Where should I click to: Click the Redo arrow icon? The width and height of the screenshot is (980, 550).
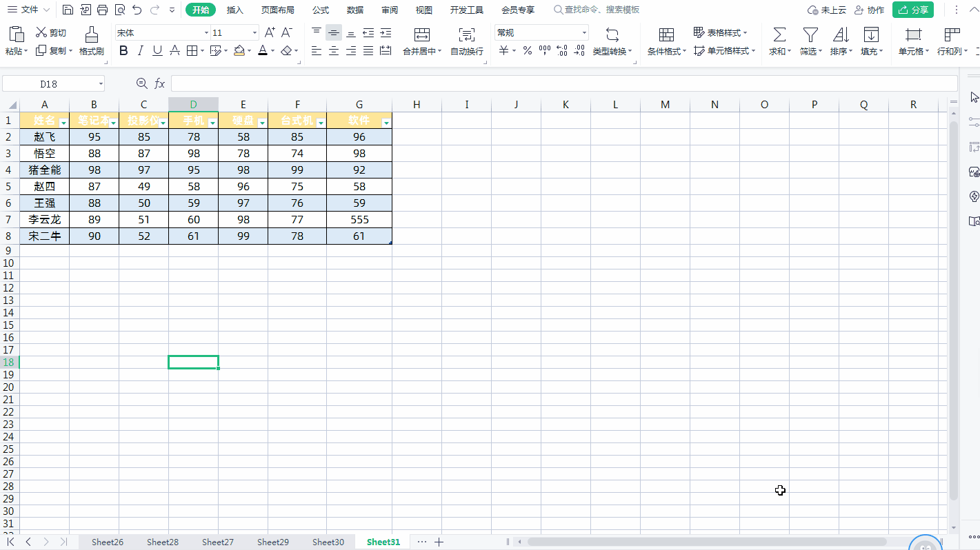click(x=154, y=10)
